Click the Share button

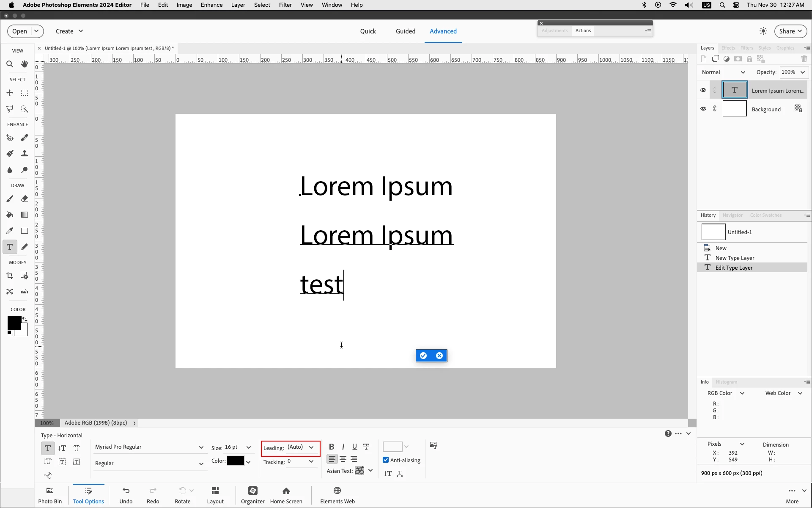tap(790, 31)
